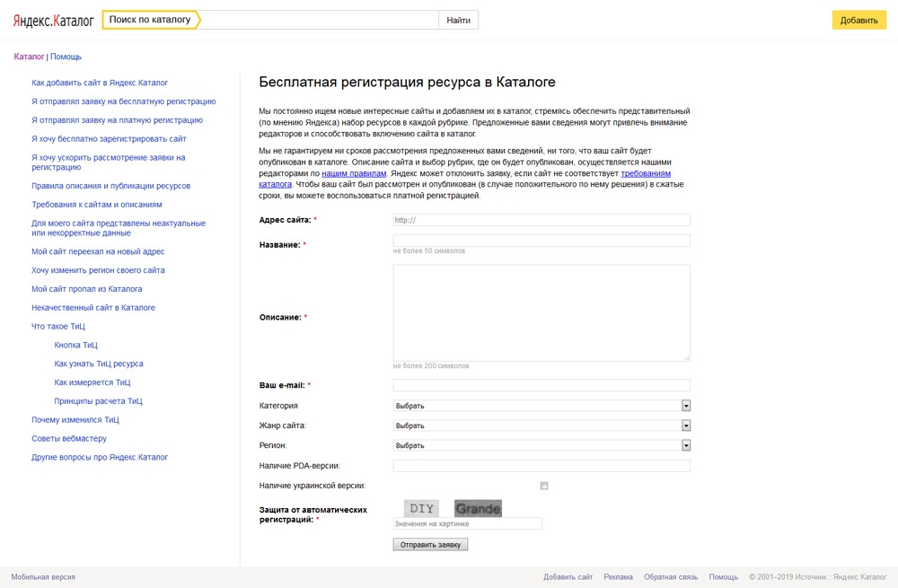The image size is (898, 588).
Task: Submit with Отправить заявку button
Action: click(x=430, y=545)
